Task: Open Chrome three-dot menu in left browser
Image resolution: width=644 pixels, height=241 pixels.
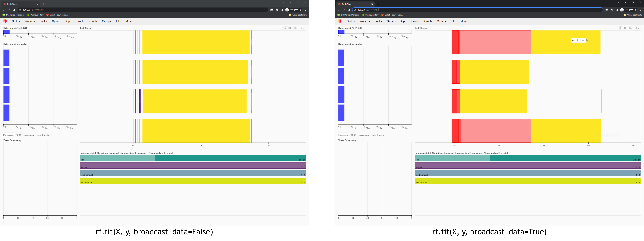Action: pos(305,10)
